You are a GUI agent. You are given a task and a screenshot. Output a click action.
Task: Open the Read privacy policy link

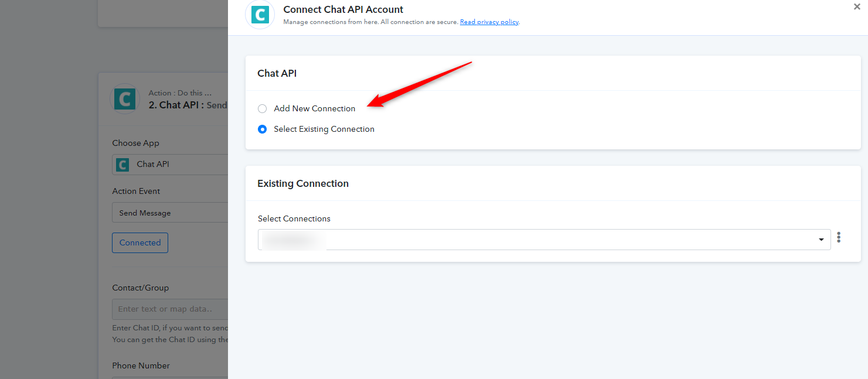tap(489, 22)
